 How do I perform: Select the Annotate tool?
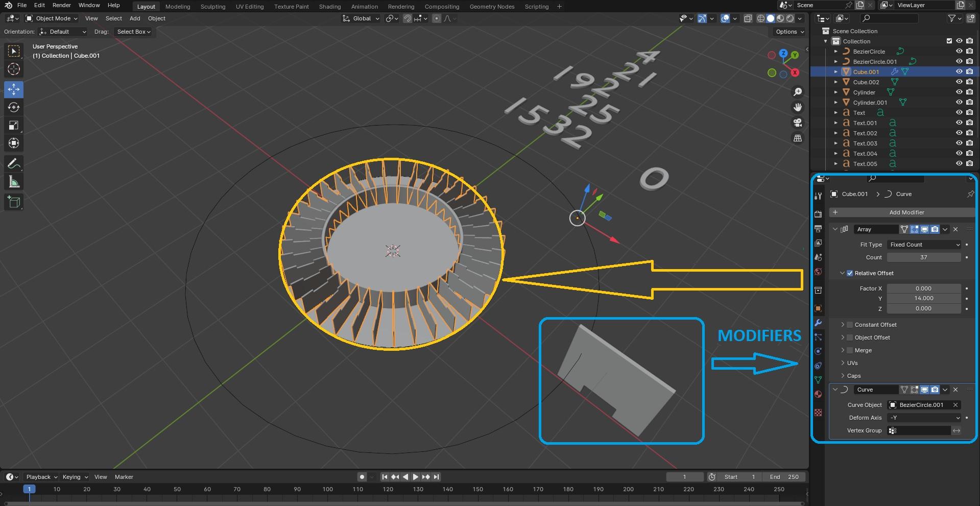(14, 164)
